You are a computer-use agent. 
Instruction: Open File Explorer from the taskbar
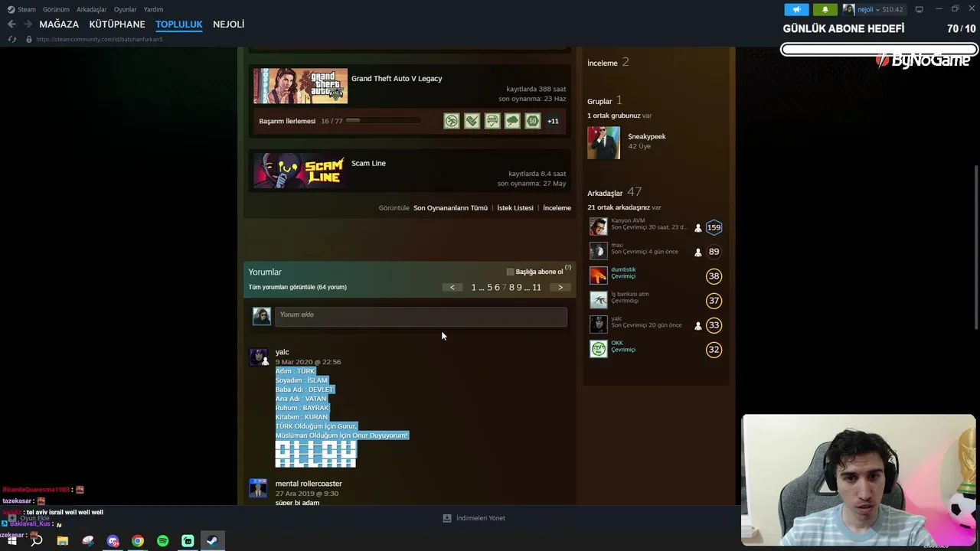click(63, 541)
